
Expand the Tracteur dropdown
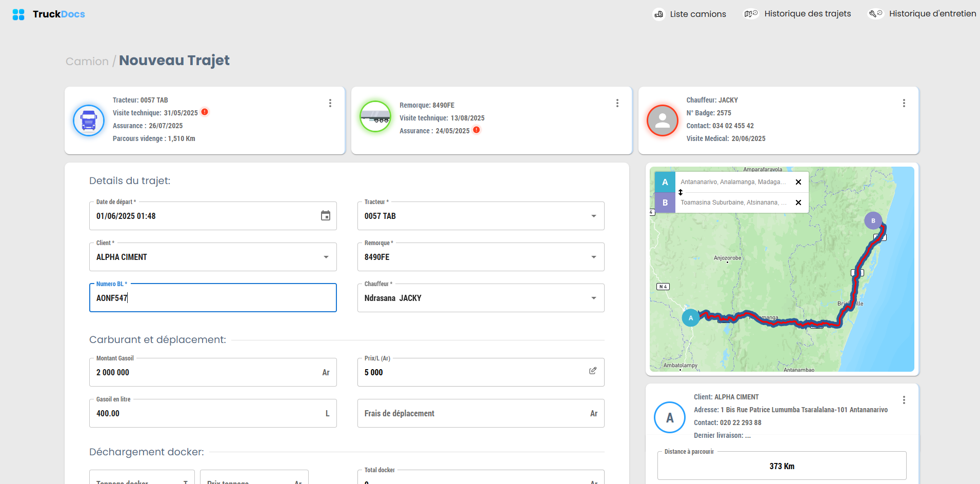pos(594,216)
